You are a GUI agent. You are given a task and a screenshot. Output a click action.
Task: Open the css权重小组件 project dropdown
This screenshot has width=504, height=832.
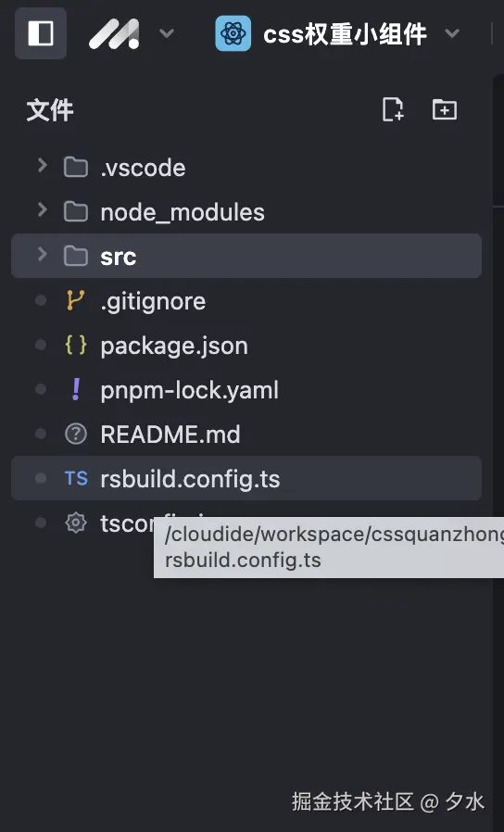click(452, 33)
